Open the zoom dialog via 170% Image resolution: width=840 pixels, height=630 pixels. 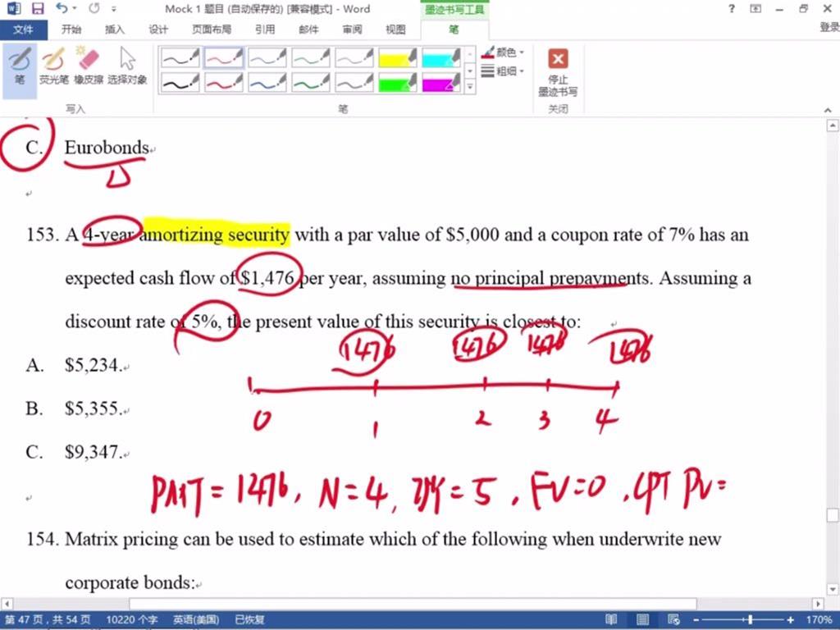[x=818, y=620]
